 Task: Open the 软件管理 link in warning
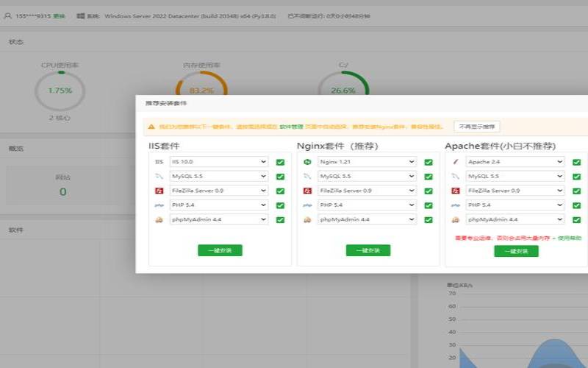[x=291, y=127]
